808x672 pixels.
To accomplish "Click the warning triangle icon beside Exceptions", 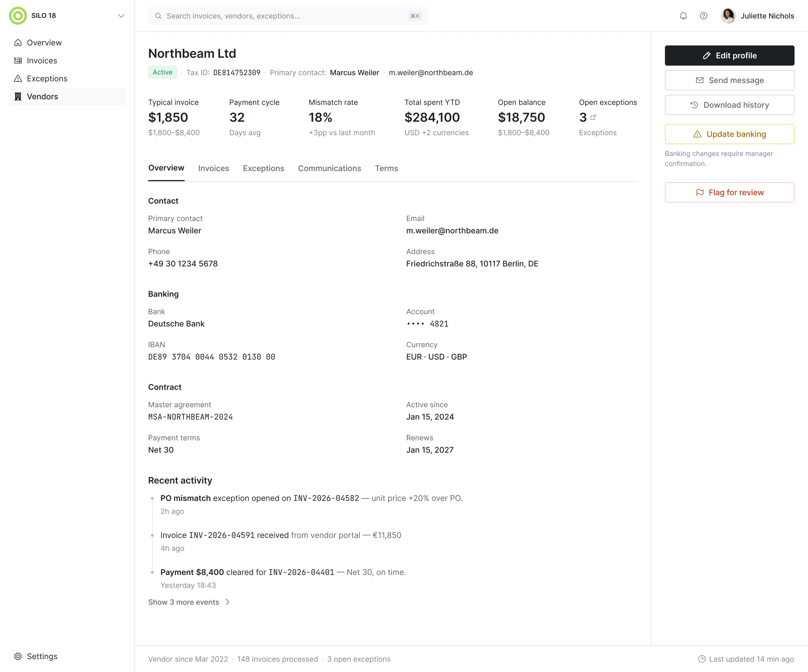I will pos(18,79).
